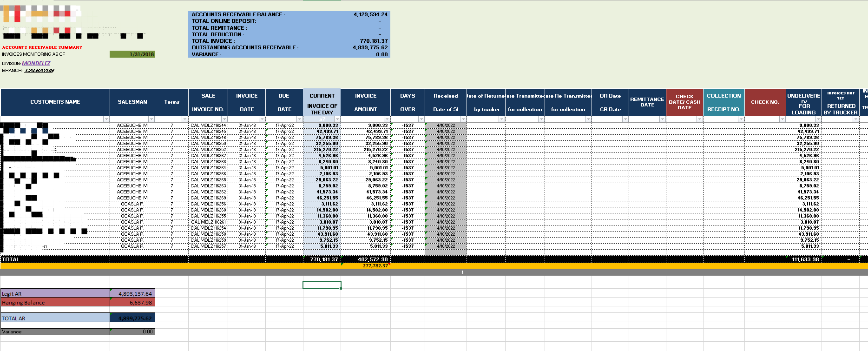
Task: Select the Legit AR value 4,893,137.64
Action: click(x=132, y=293)
